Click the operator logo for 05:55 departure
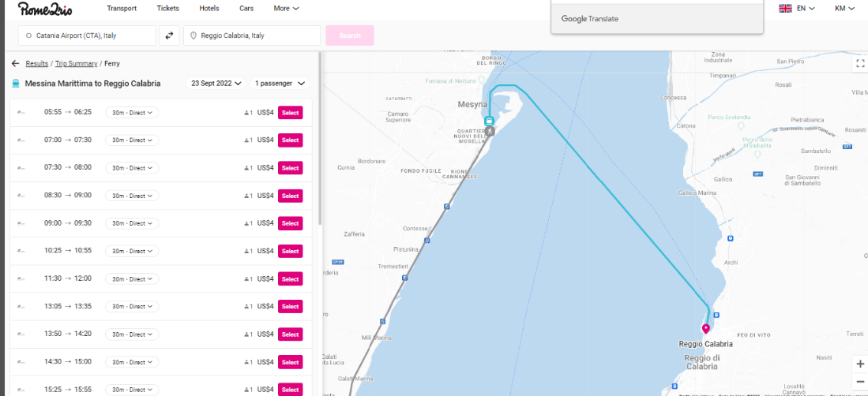Viewport: 868px width, 396px height. pyautogui.click(x=21, y=112)
